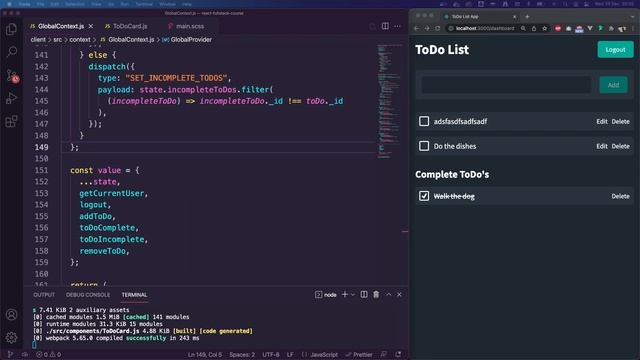Uncheck the Walk the dog checkbox
This screenshot has height=360, width=640.
[424, 196]
